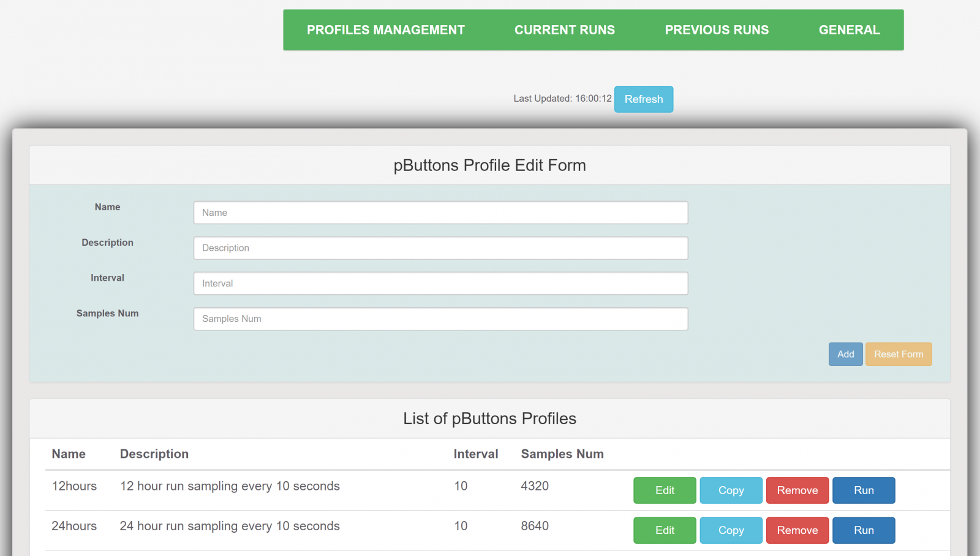Copy the 12hours profile
Image resolution: width=980 pixels, height=556 pixels.
coord(731,490)
